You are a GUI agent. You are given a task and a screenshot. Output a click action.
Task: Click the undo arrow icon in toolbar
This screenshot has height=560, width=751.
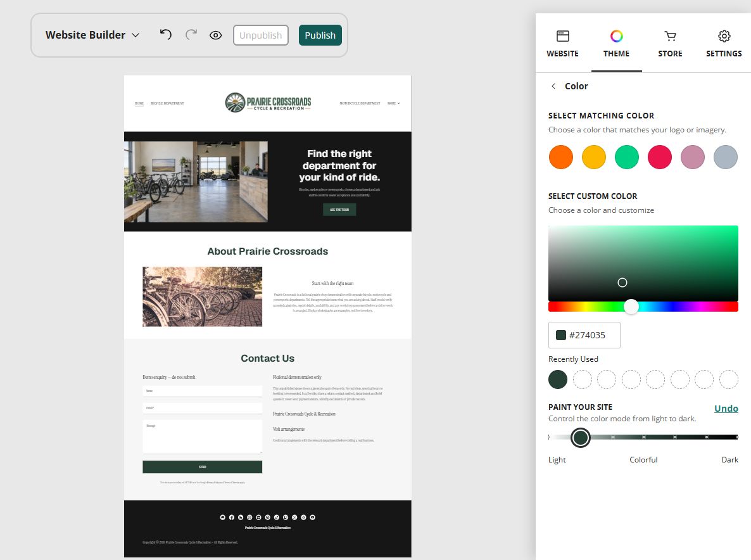click(x=166, y=35)
